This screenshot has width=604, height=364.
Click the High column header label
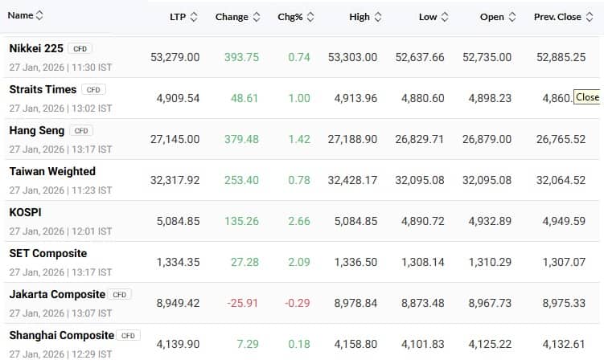pos(360,17)
